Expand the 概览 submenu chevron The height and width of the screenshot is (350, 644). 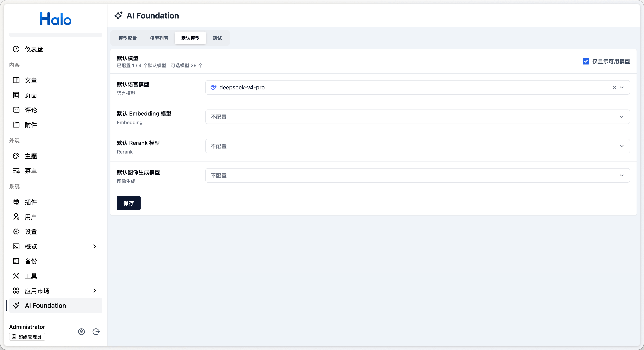[95, 246]
